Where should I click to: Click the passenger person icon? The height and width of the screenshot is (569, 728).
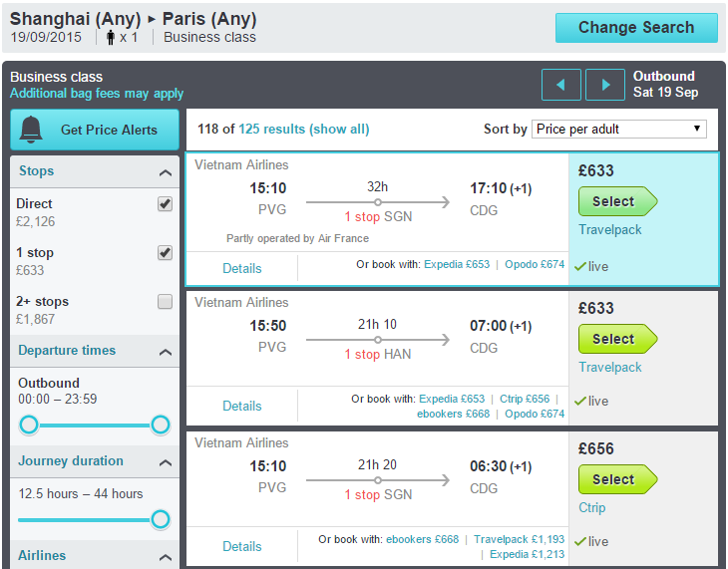111,38
